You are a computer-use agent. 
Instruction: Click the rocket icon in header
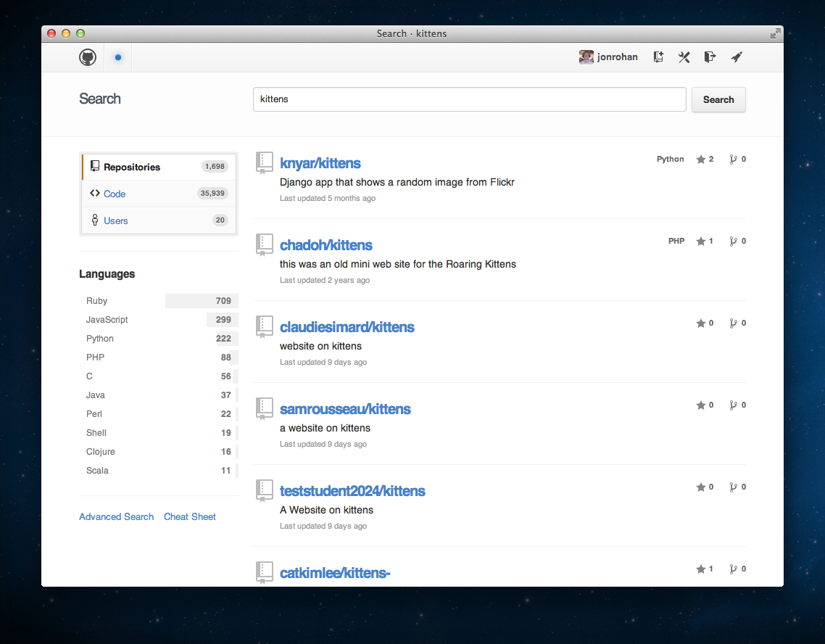pos(736,57)
